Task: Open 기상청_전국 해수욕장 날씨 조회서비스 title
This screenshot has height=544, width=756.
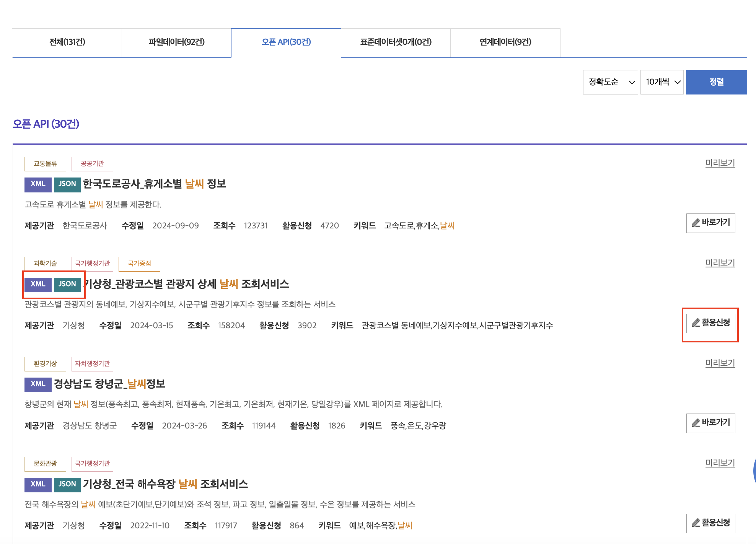Action: pyautogui.click(x=165, y=484)
